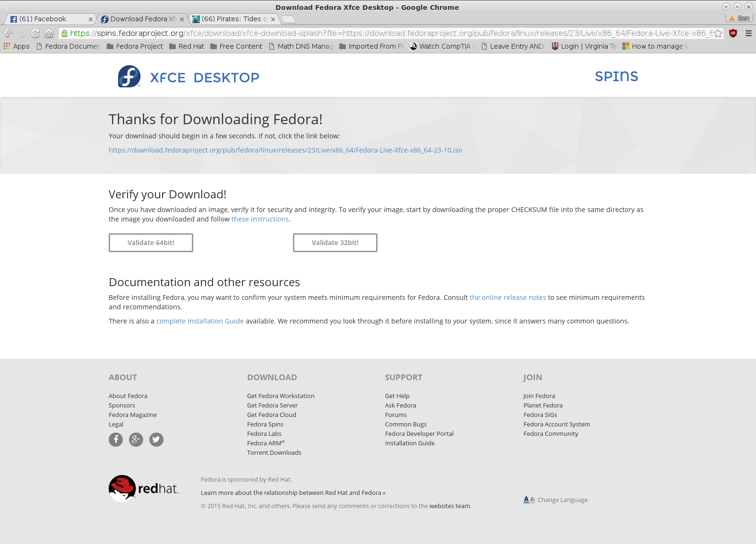Open the Free Content bookmark folder

[x=236, y=46]
